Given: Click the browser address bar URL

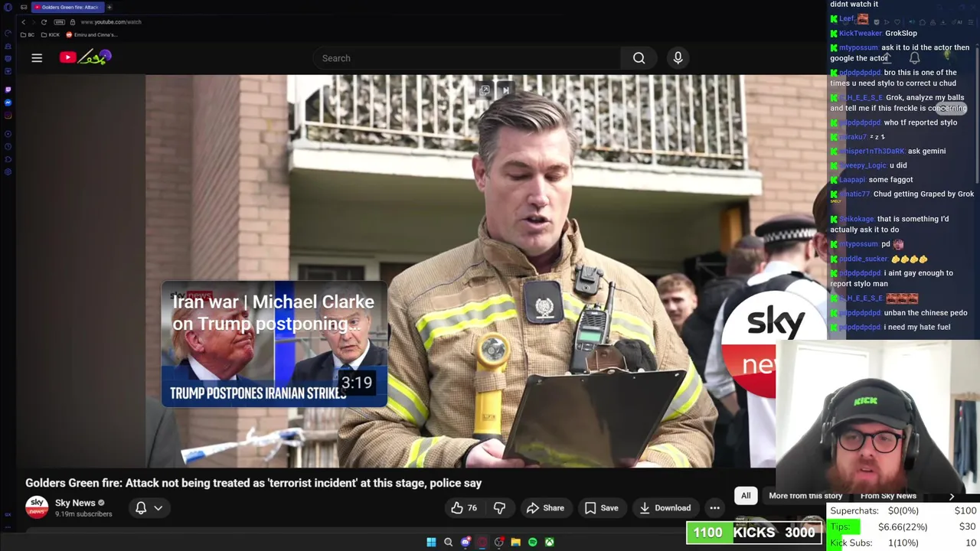Looking at the screenshot, I should [x=111, y=22].
